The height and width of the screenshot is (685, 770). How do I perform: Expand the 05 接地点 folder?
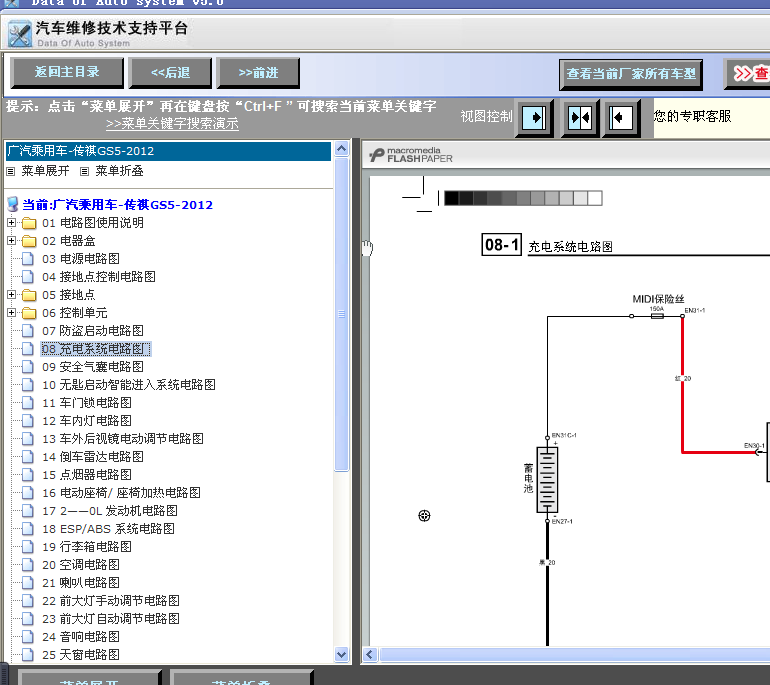point(11,295)
